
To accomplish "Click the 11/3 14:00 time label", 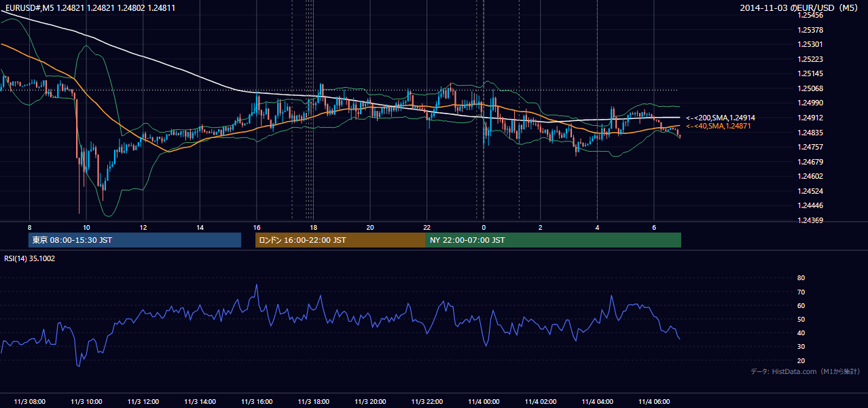I will pyautogui.click(x=200, y=402).
